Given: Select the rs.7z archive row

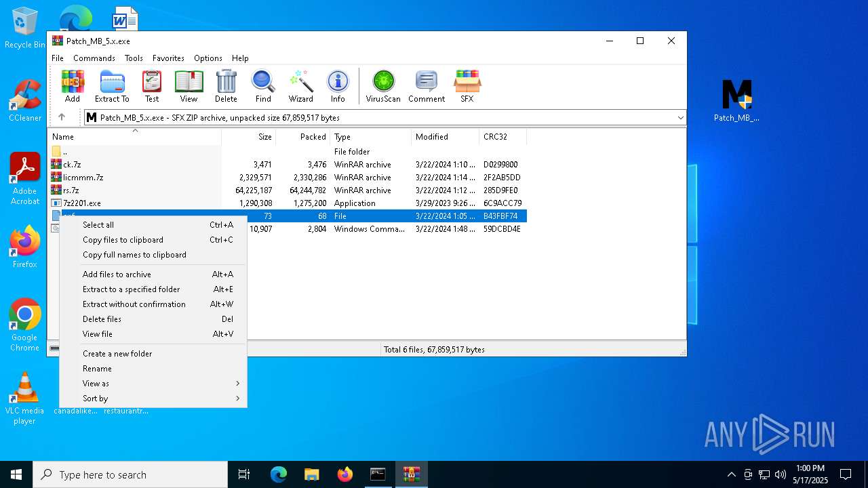Looking at the screenshot, I should click(288, 190).
